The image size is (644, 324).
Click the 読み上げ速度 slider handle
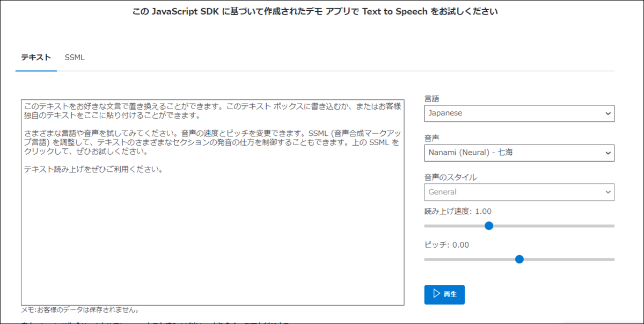click(x=488, y=226)
